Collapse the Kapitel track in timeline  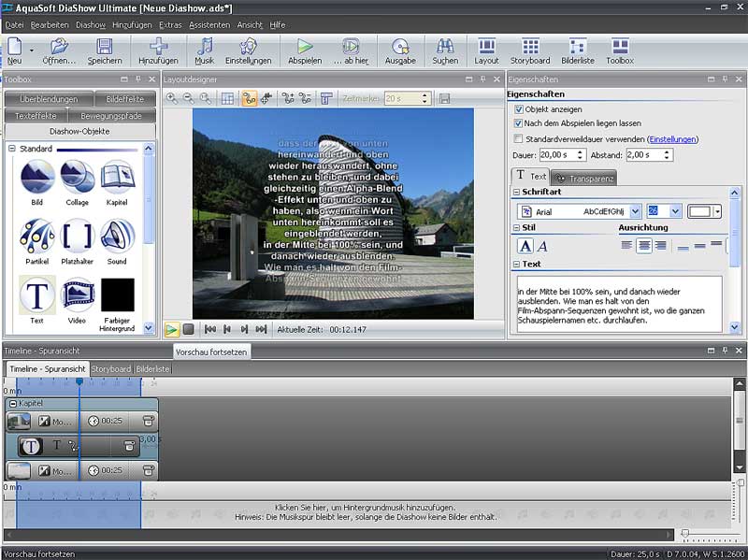click(x=12, y=403)
